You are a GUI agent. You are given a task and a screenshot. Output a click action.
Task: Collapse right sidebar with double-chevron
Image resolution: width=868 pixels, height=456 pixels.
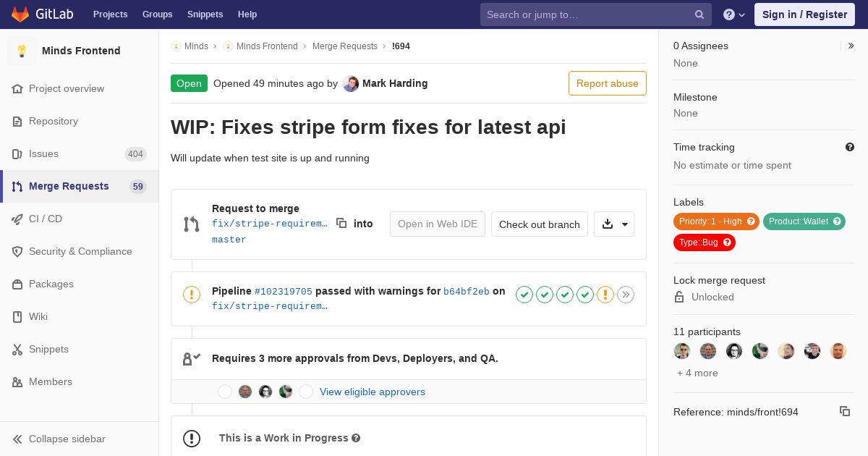click(x=851, y=46)
